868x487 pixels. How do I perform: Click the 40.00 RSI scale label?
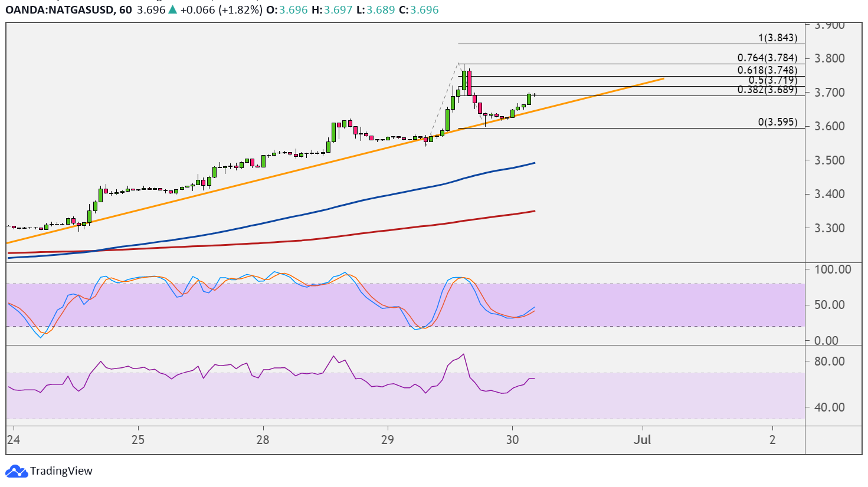pos(830,407)
